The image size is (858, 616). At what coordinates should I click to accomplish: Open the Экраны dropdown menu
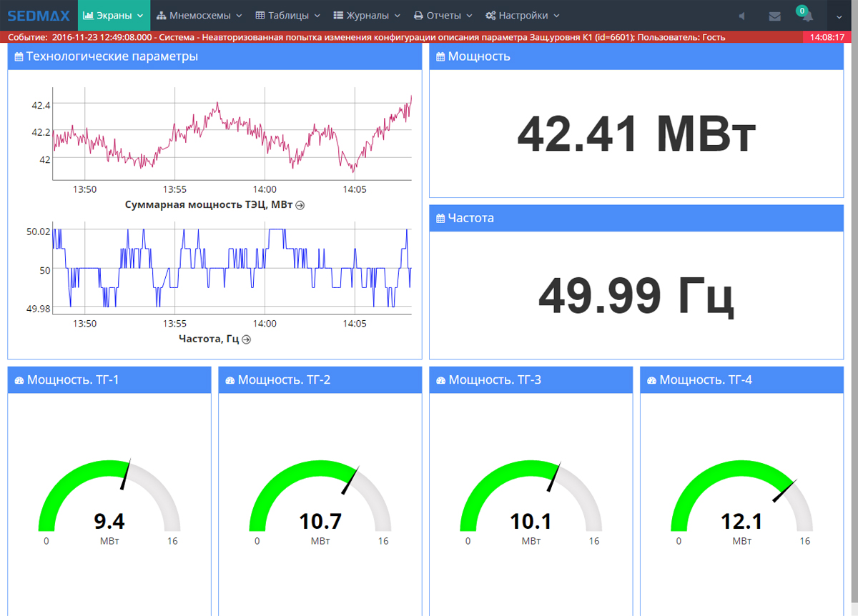point(114,15)
